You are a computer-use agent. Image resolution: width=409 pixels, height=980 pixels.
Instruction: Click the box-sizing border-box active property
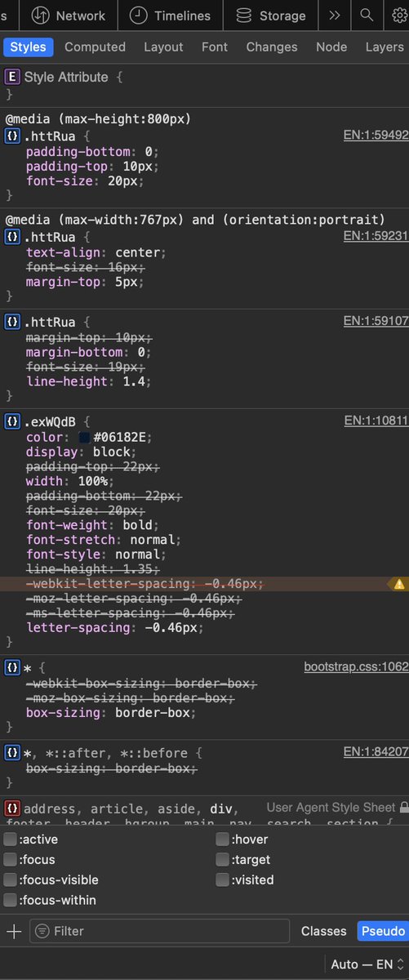pos(111,712)
